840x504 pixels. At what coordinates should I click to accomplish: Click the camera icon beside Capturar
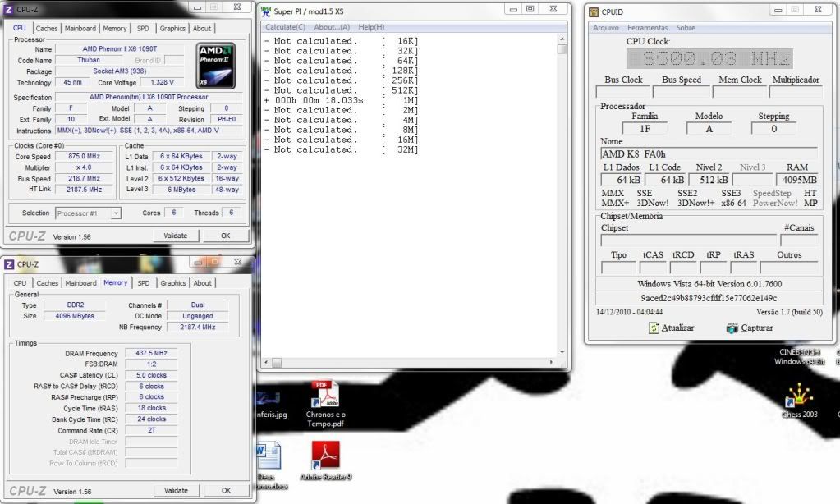(732, 328)
